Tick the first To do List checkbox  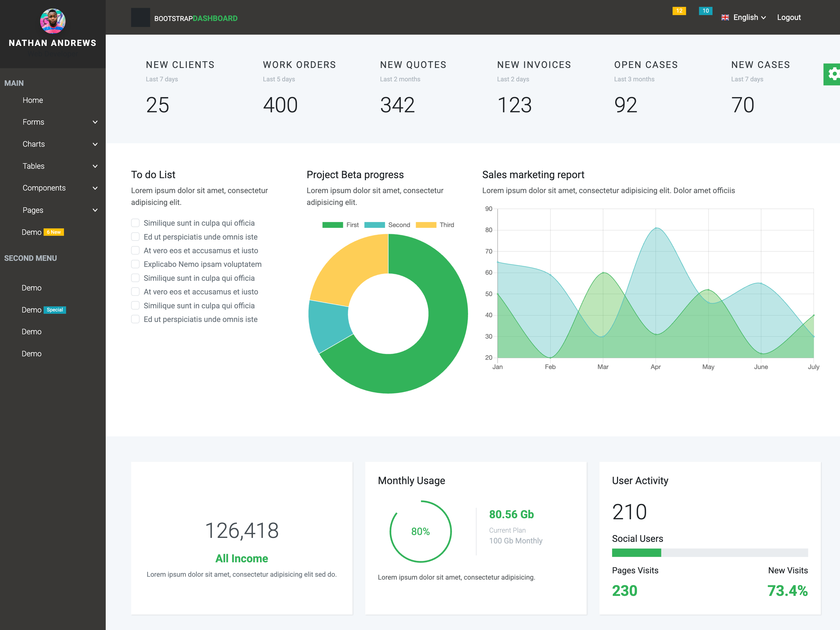point(135,223)
